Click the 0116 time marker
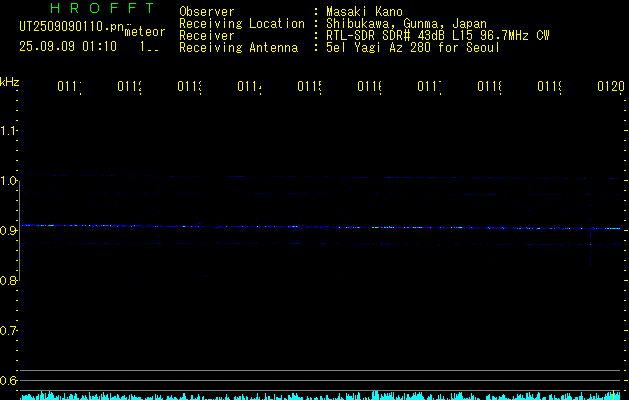The image size is (629, 400). [x=369, y=86]
